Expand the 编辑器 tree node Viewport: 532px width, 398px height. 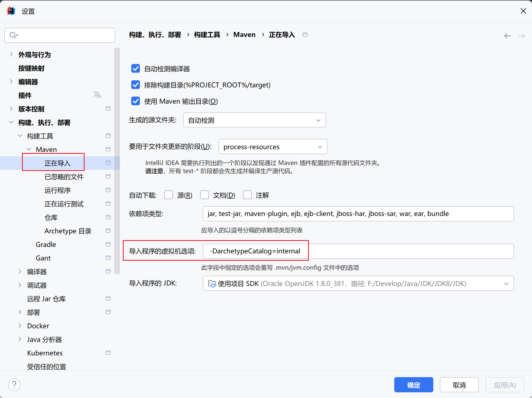[11, 81]
